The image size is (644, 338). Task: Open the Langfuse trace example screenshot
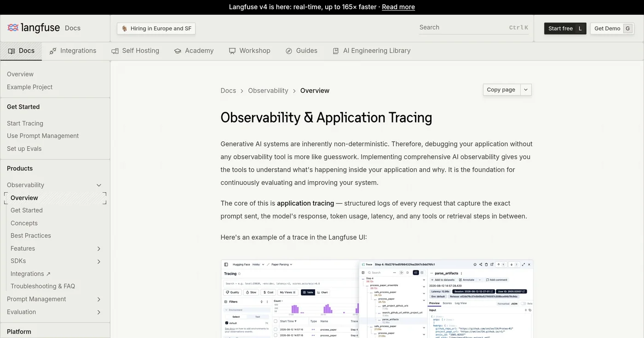click(377, 299)
